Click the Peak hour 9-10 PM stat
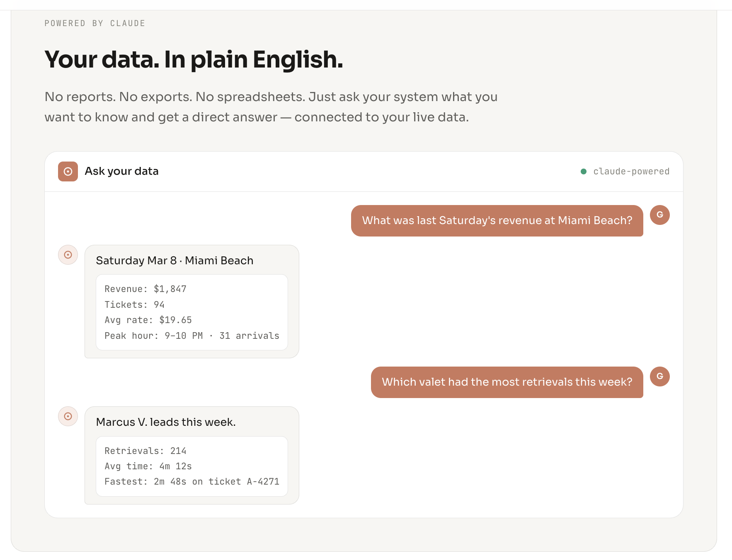Image resolution: width=732 pixels, height=560 pixels. click(x=192, y=336)
